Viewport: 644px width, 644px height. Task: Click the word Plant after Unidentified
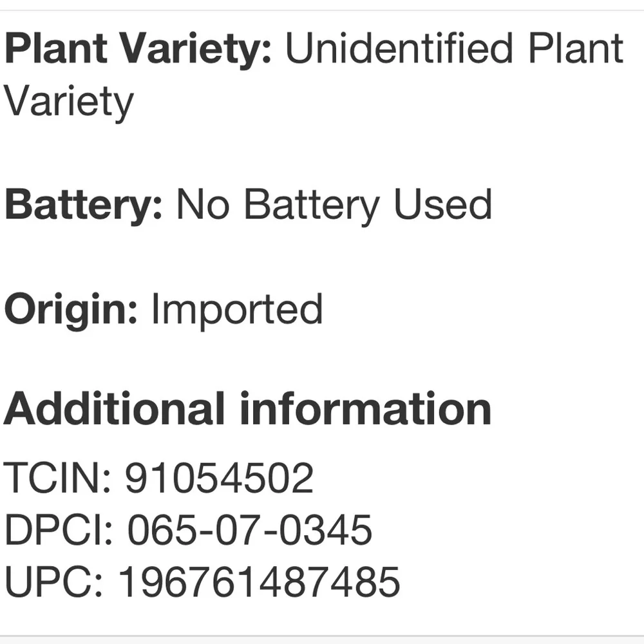coord(576,48)
